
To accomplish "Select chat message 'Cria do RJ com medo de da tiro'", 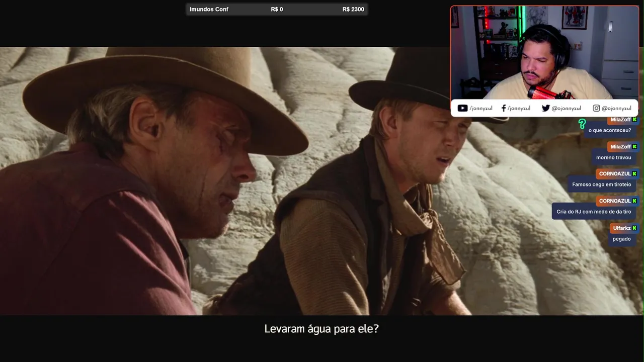I will 594,212.
